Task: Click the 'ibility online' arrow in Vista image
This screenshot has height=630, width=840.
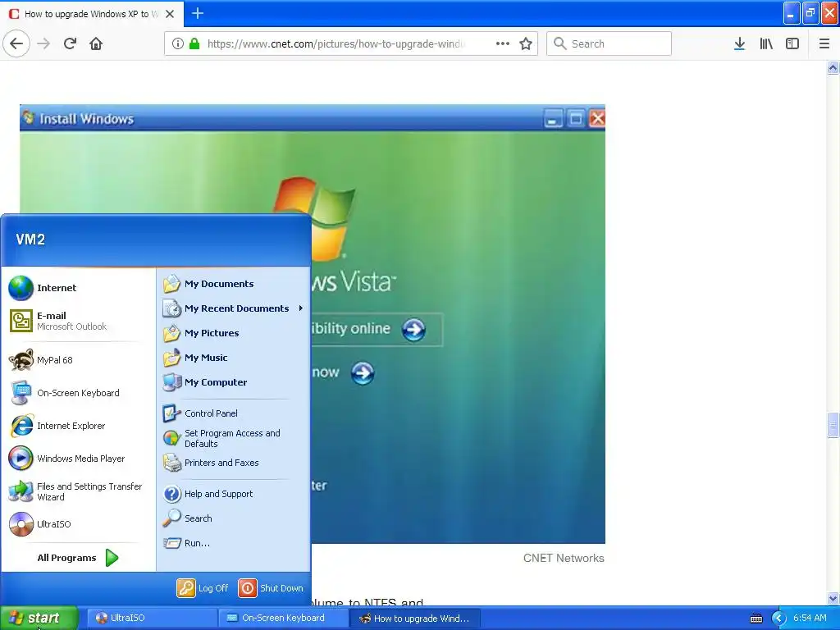Action: click(x=413, y=330)
